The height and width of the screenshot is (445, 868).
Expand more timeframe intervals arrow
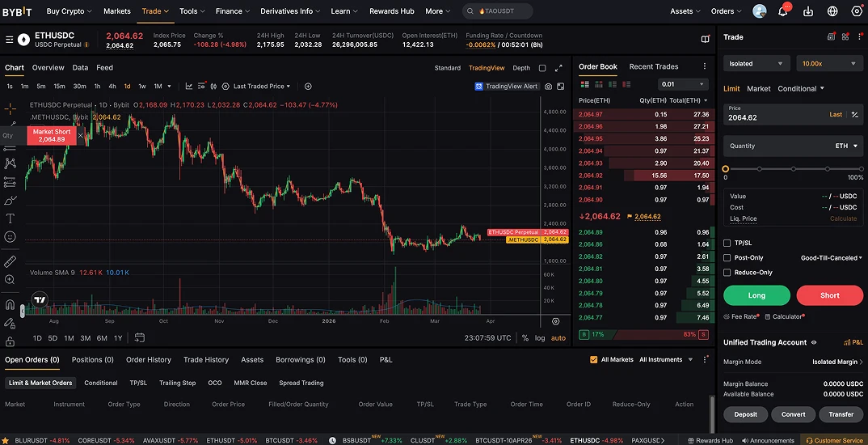[x=169, y=87]
